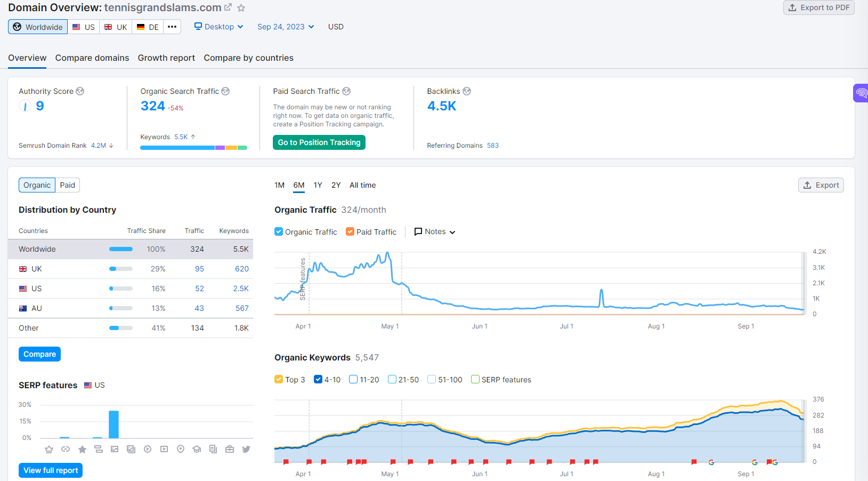This screenshot has width=868, height=481.
Task: Open the Sep 24, 2023 date dropdown
Action: pos(286,27)
